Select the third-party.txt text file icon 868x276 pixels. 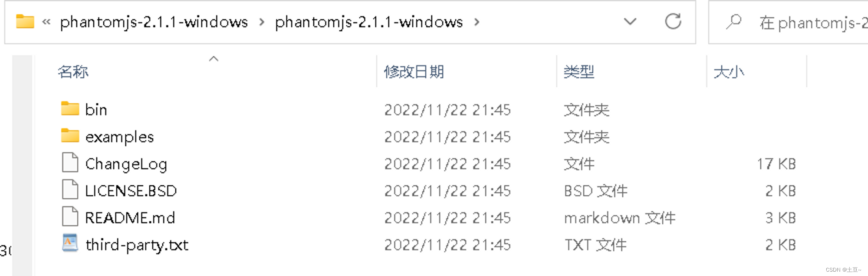pos(70,243)
